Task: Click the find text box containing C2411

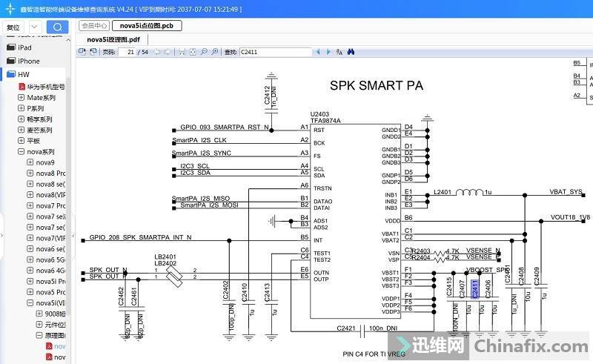Action: (275, 52)
